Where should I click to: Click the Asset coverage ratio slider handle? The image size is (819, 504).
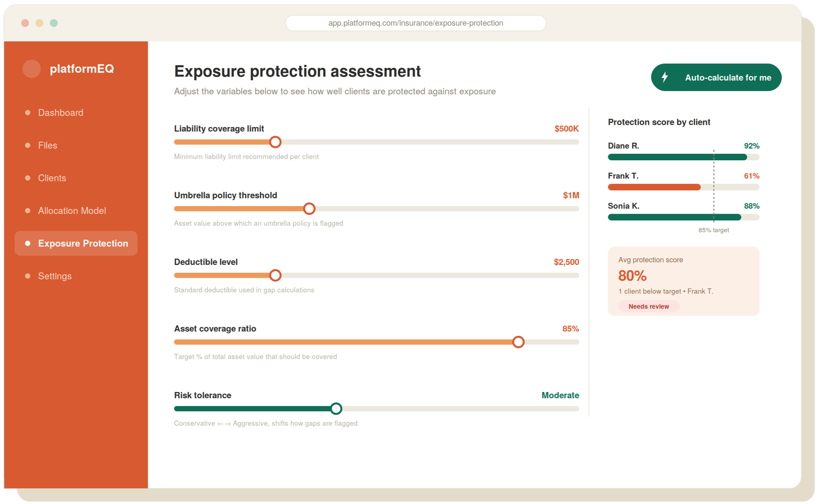518,342
